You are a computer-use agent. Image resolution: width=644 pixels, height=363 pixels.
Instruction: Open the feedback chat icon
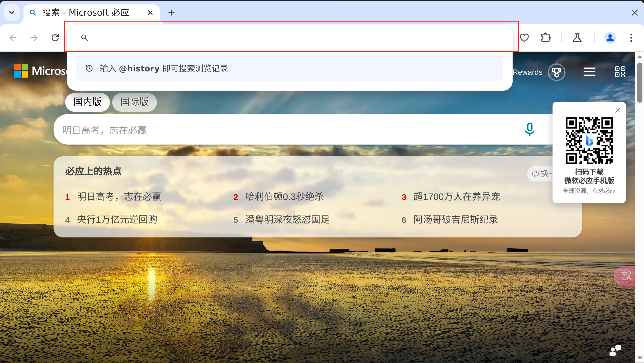(615, 351)
